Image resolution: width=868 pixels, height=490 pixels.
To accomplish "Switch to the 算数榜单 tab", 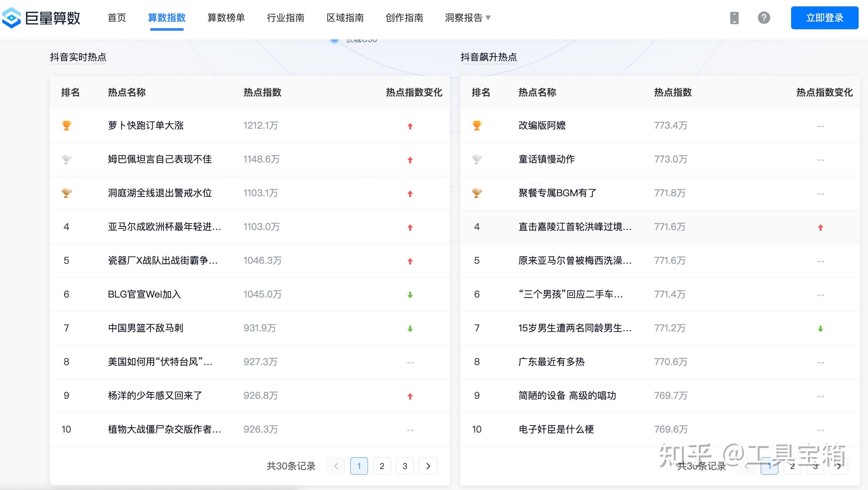I will (x=226, y=18).
